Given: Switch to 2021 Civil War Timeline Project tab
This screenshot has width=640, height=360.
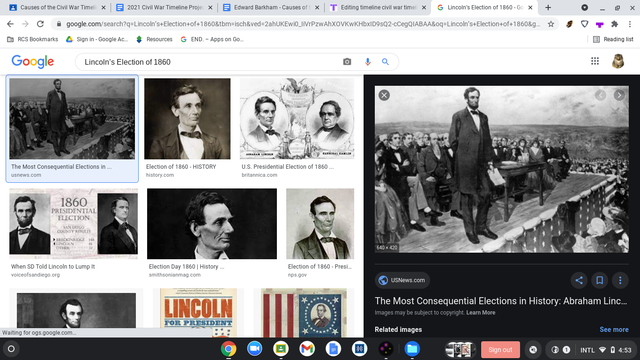Looking at the screenshot, I should tap(164, 7).
